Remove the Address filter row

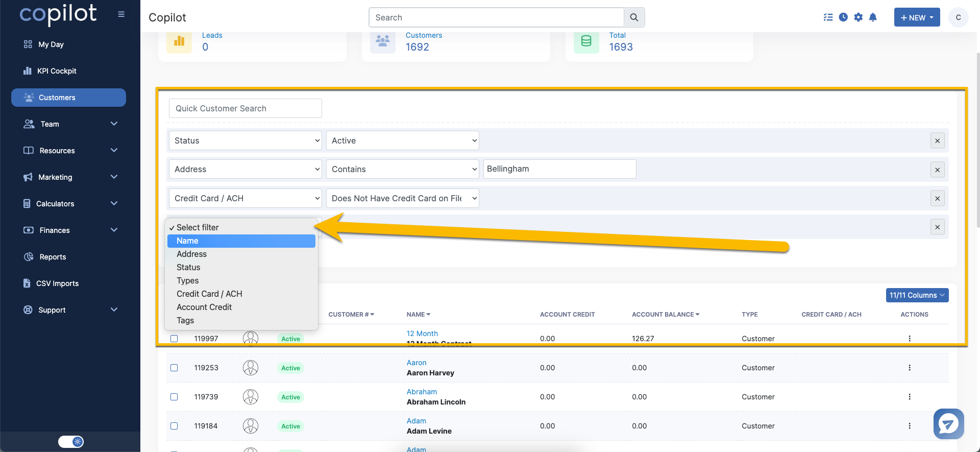938,170
